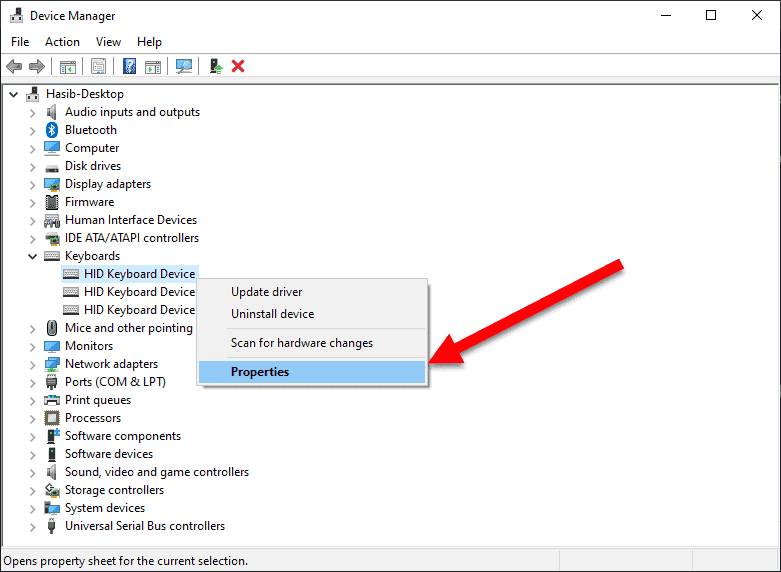781x572 pixels.
Task: Select the Human Interface Devices label
Action: (x=131, y=220)
